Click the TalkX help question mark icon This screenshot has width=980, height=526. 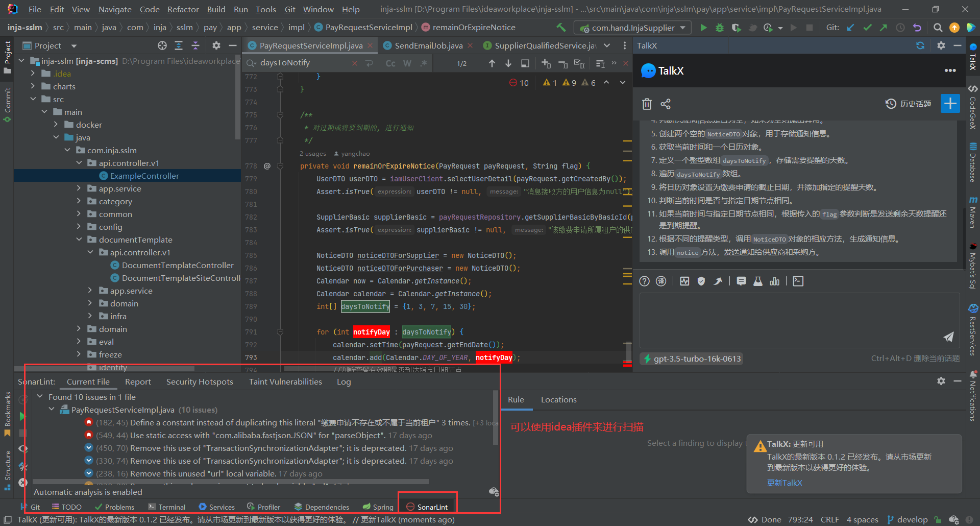(x=645, y=281)
